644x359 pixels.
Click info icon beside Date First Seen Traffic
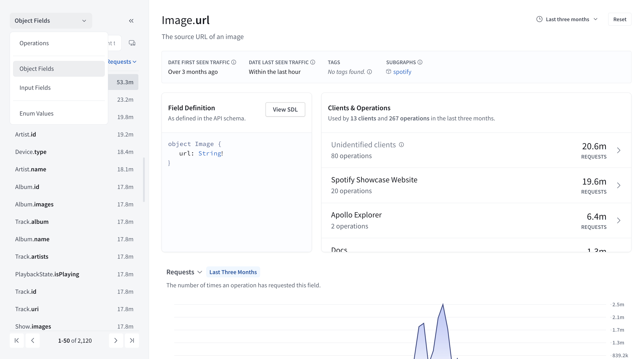pyautogui.click(x=234, y=62)
